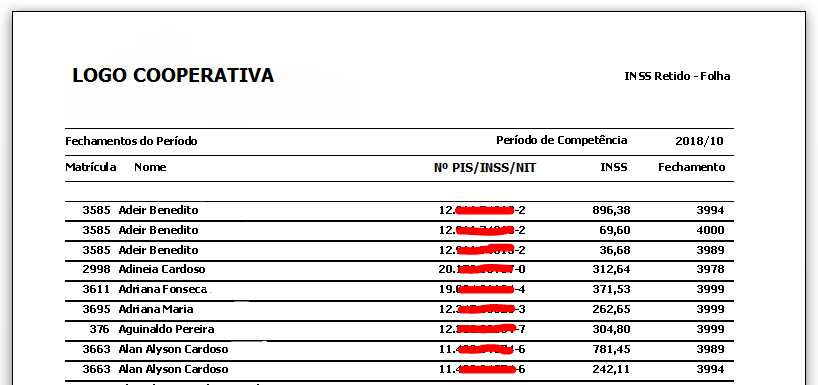The height and width of the screenshot is (385, 818).
Task: Click the Nº PIS/INSS/NIT column header
Action: point(485,167)
